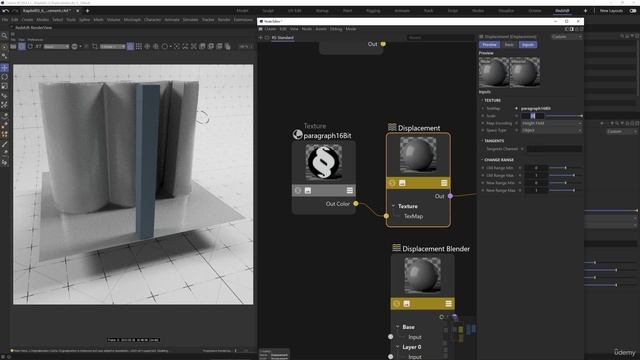The width and height of the screenshot is (640, 360).
Task: Open the File menu in RenderView
Action: (x=13, y=40)
